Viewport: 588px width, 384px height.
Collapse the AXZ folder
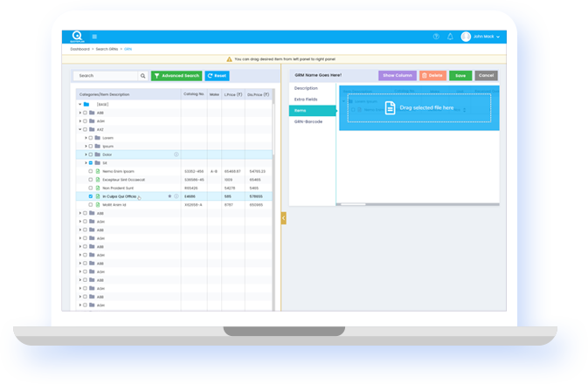tap(80, 129)
